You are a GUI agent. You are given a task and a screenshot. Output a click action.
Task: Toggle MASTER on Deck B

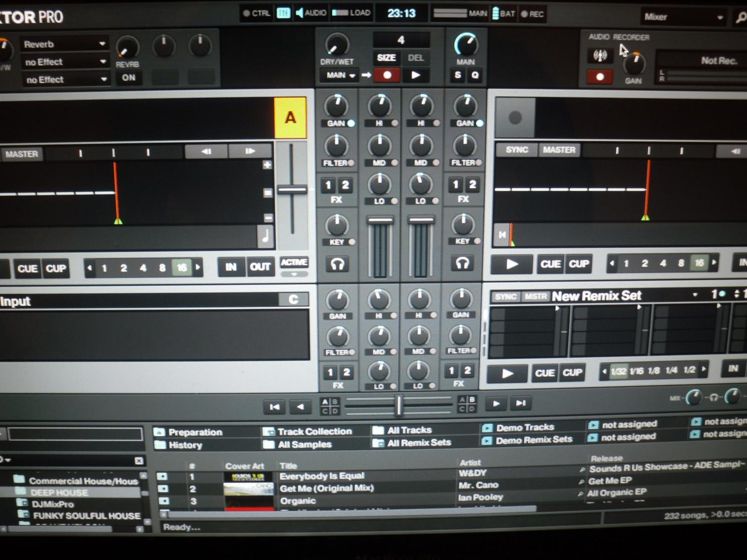[x=559, y=150]
